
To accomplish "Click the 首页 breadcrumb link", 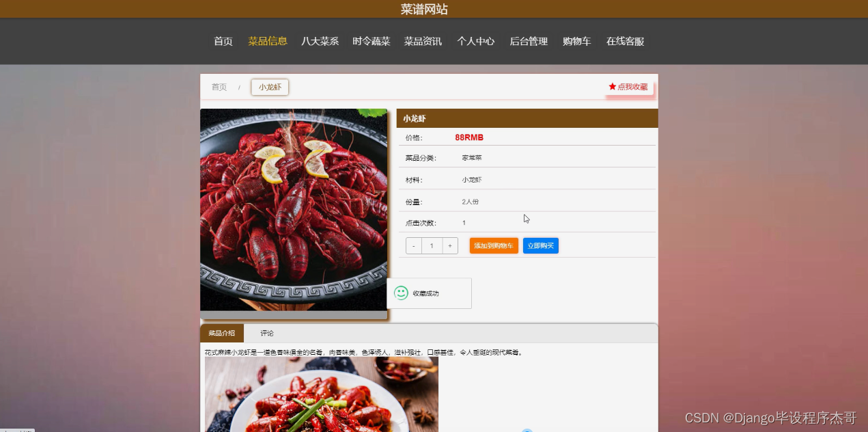I will [219, 87].
